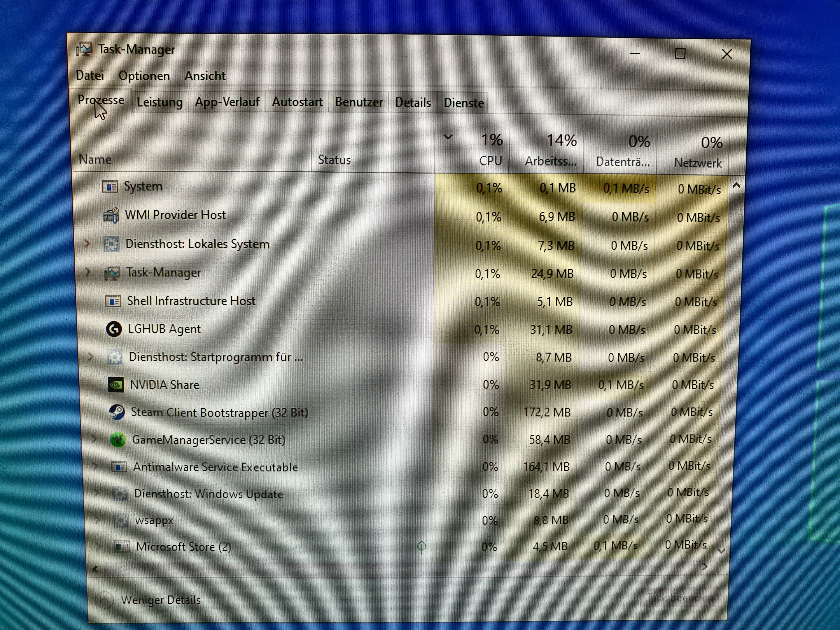Click the Weniger Details circle arrow icon
This screenshot has width=840, height=630.
coord(104,600)
